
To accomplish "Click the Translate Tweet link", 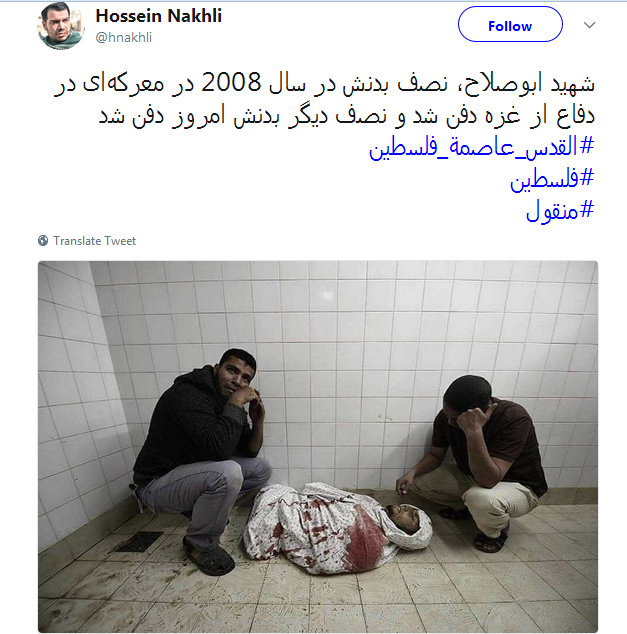I will click(x=95, y=241).
